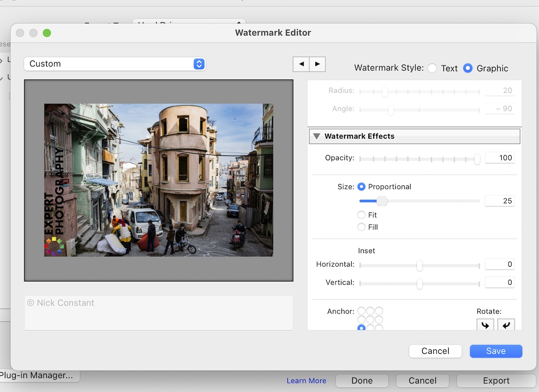This screenshot has height=392, width=539.
Task: Click the image preview area
Action: pyautogui.click(x=158, y=179)
